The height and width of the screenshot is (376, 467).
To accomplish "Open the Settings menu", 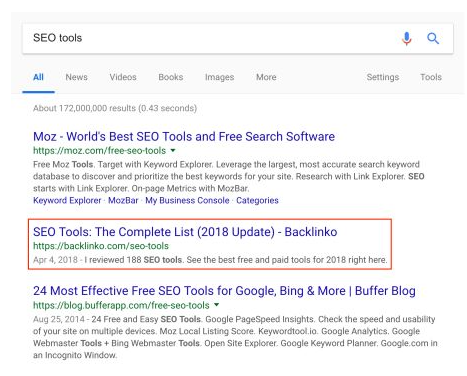I will (x=383, y=77).
